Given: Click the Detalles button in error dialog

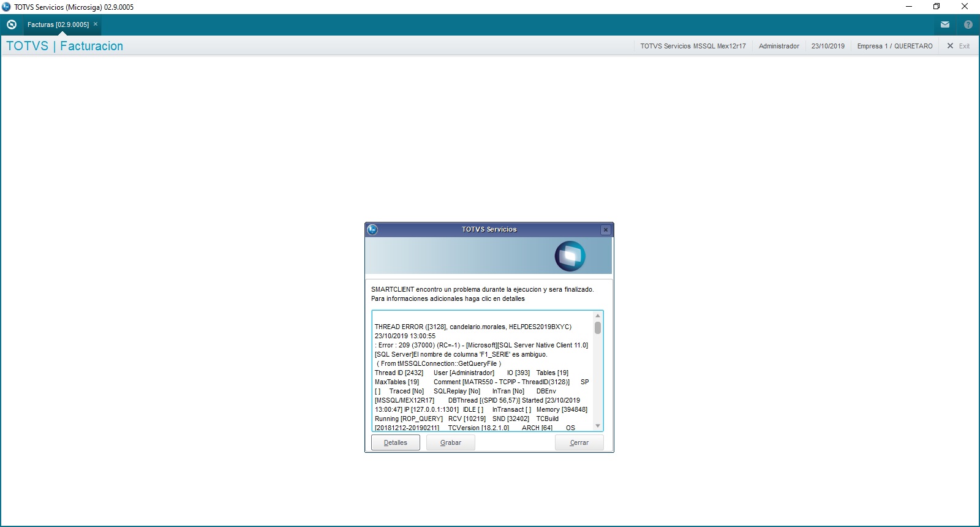Looking at the screenshot, I should point(396,442).
